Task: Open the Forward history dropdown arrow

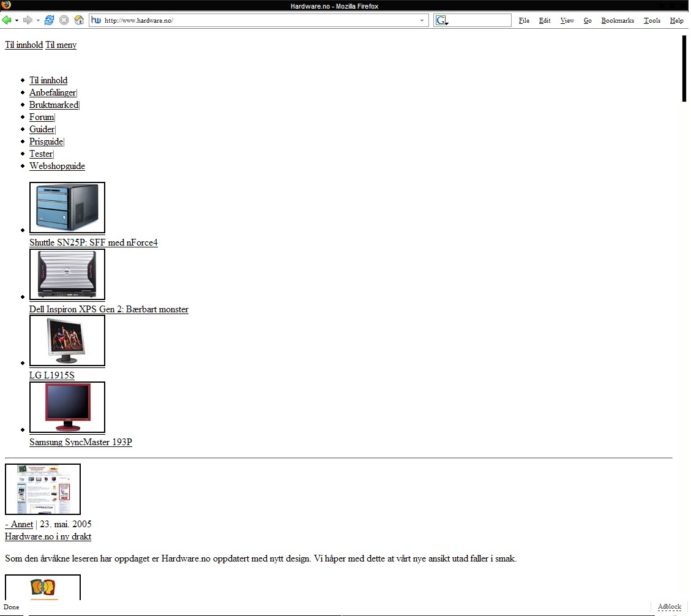Action: (38, 20)
